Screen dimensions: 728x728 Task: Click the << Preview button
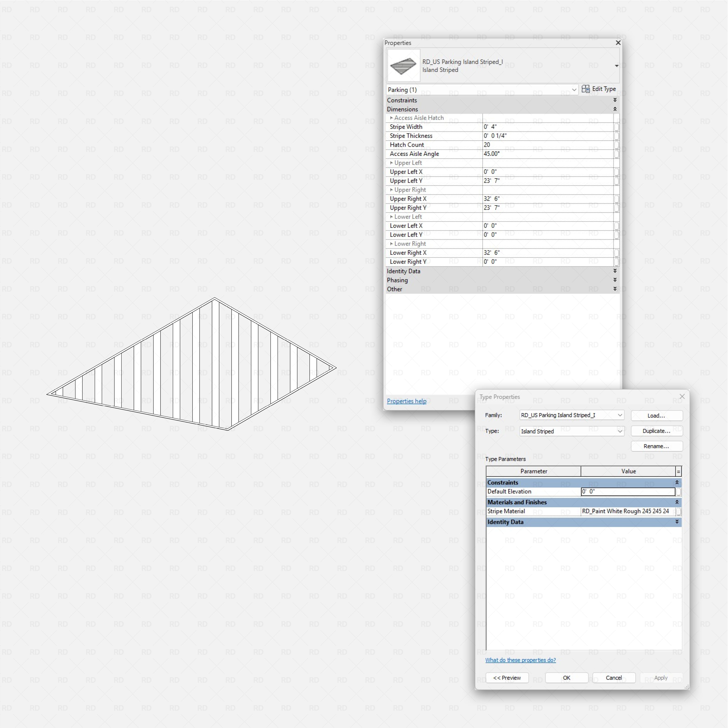pyautogui.click(x=507, y=678)
